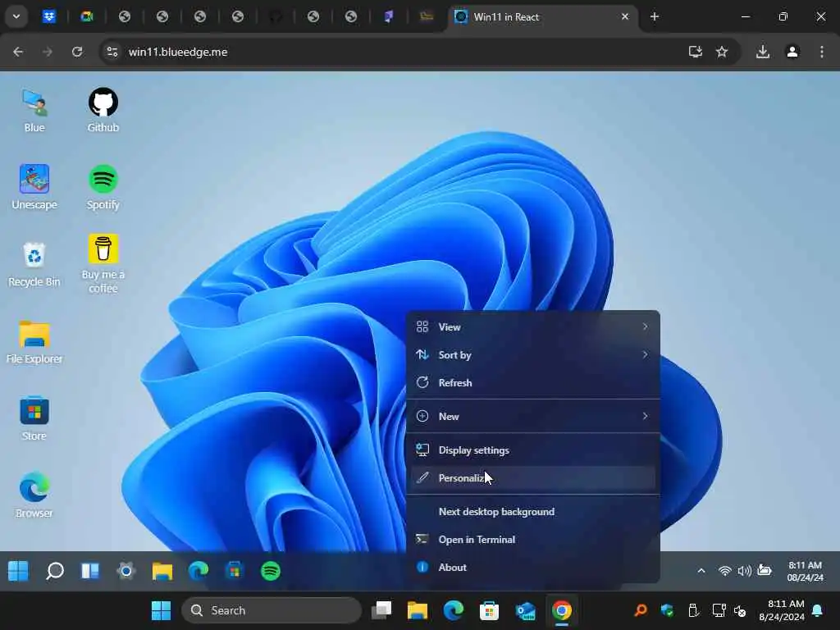Screen dimensions: 840x630
Task: Switch to the Dropbox browser tab
Action: coord(48,16)
